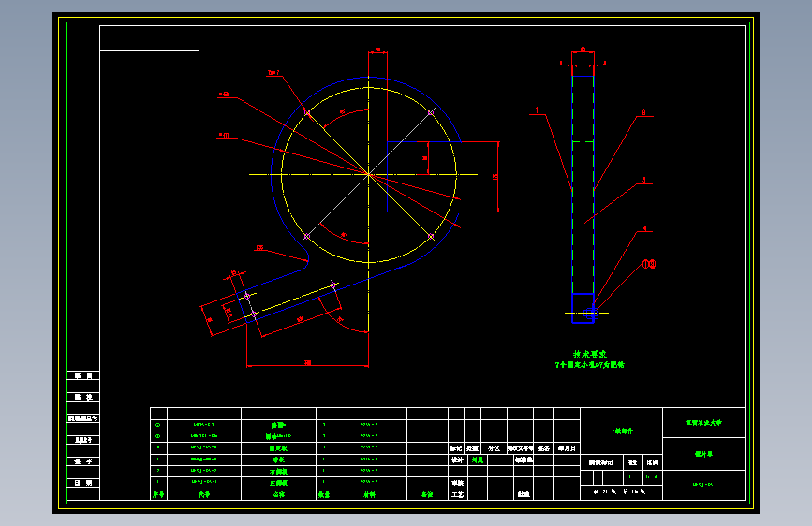Image resolution: width=812 pixels, height=526 pixels.
Task: Click part callout number 3 in side view
Action: click(643, 180)
